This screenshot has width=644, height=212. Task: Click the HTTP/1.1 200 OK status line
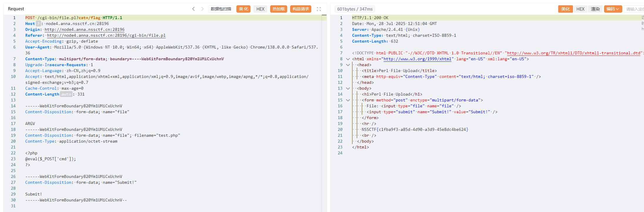click(370, 18)
